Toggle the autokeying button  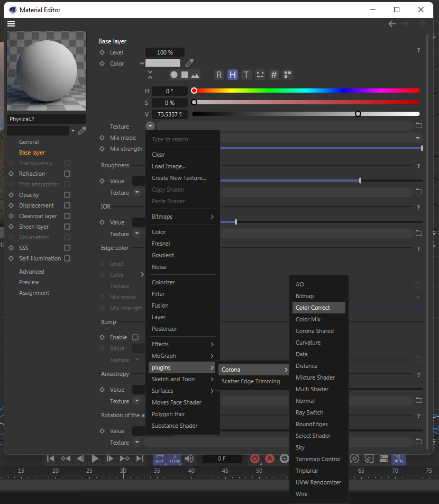[270, 458]
